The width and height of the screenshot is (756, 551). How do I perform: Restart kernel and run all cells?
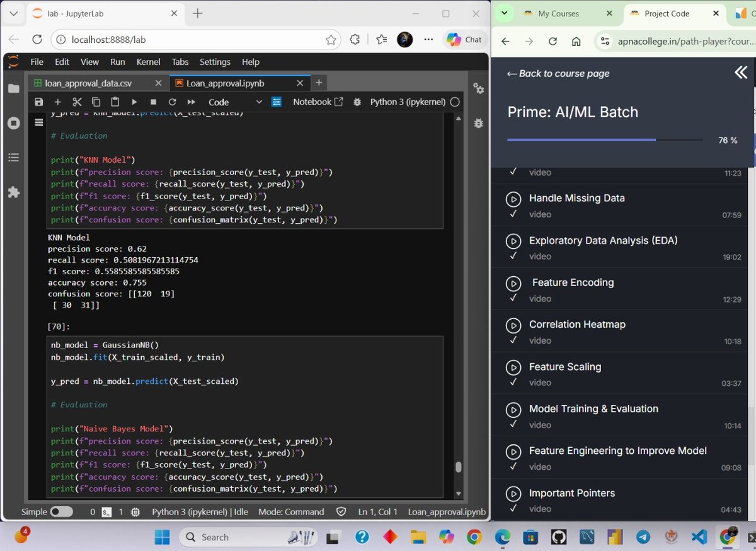point(191,101)
